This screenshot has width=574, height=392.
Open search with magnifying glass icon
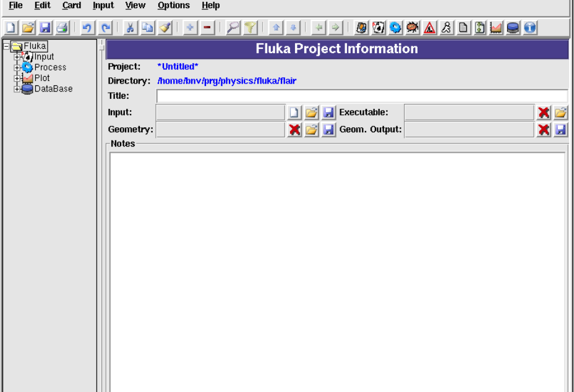pos(233,27)
